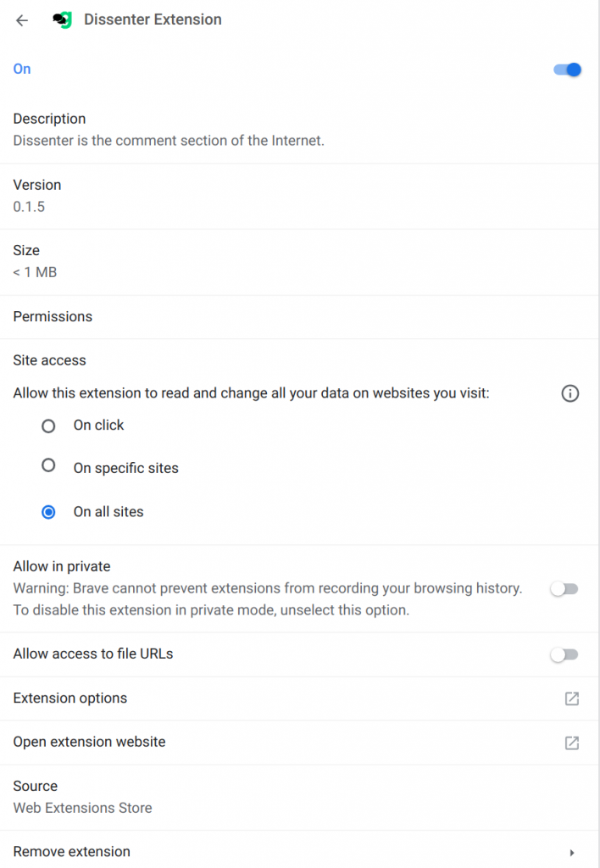Click the Dissenter Extension page title
The image size is (600, 868).
click(153, 19)
